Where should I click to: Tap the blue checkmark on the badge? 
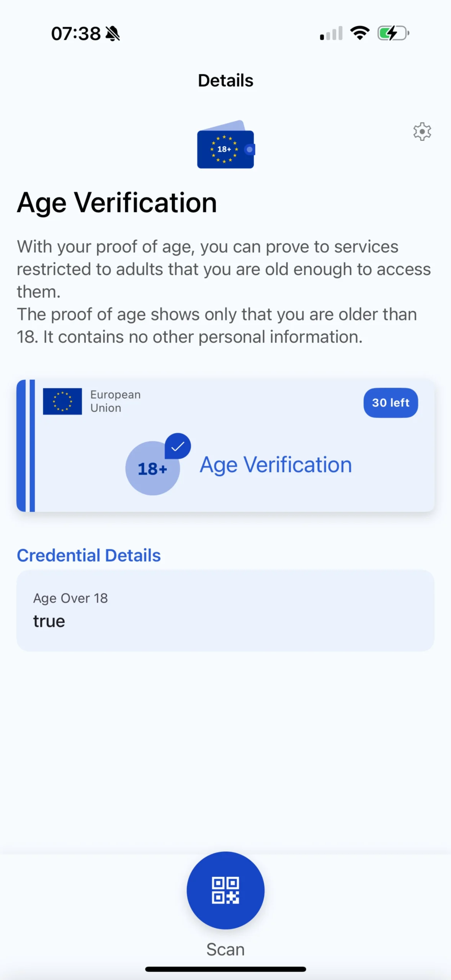(178, 446)
